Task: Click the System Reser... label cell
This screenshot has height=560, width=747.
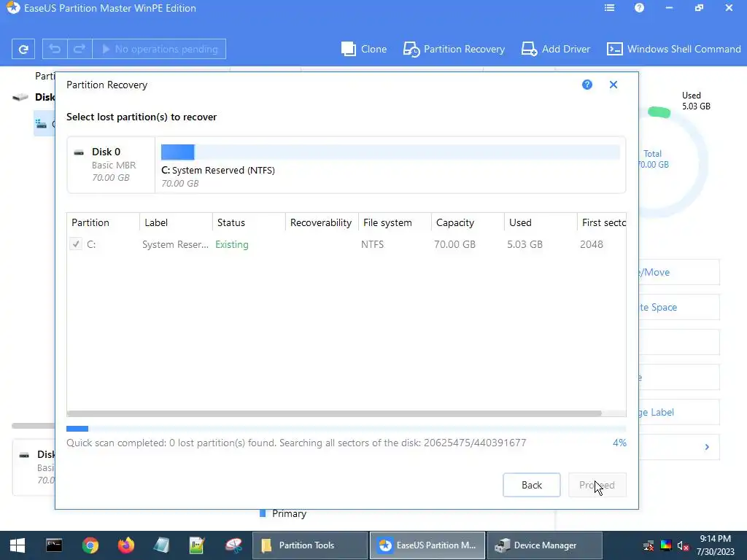Action: 175,244
